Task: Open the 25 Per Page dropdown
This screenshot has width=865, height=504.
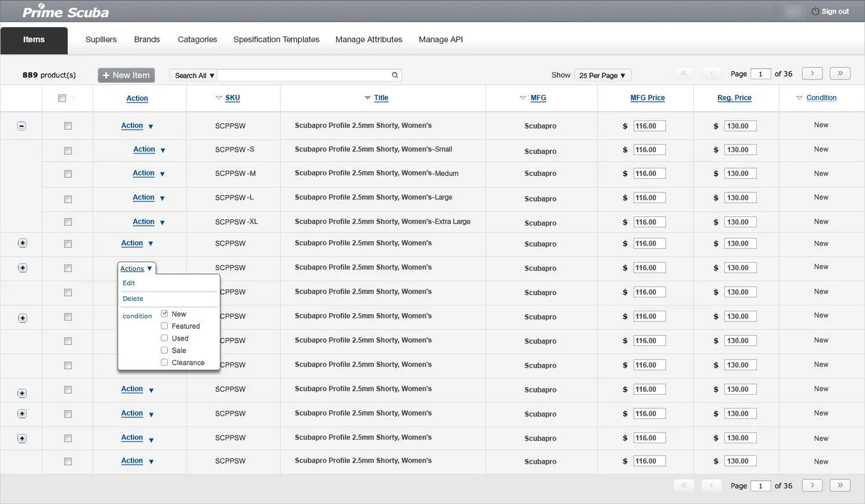Action: [x=602, y=75]
